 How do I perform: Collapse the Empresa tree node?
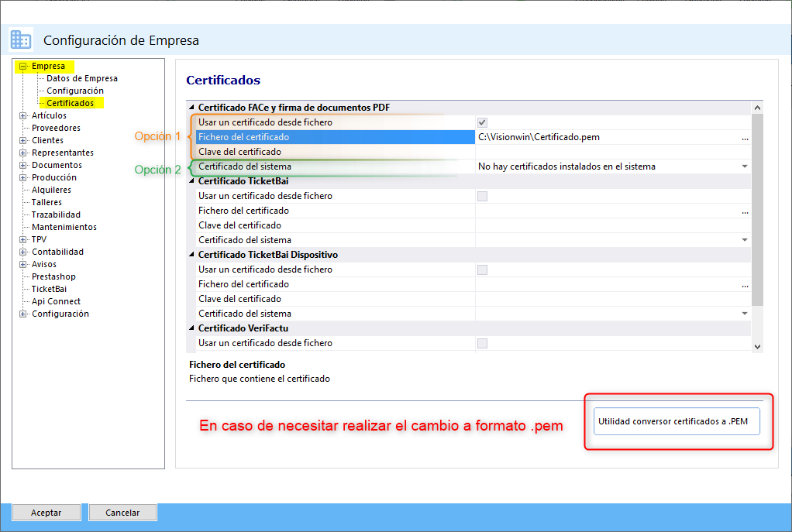point(22,66)
